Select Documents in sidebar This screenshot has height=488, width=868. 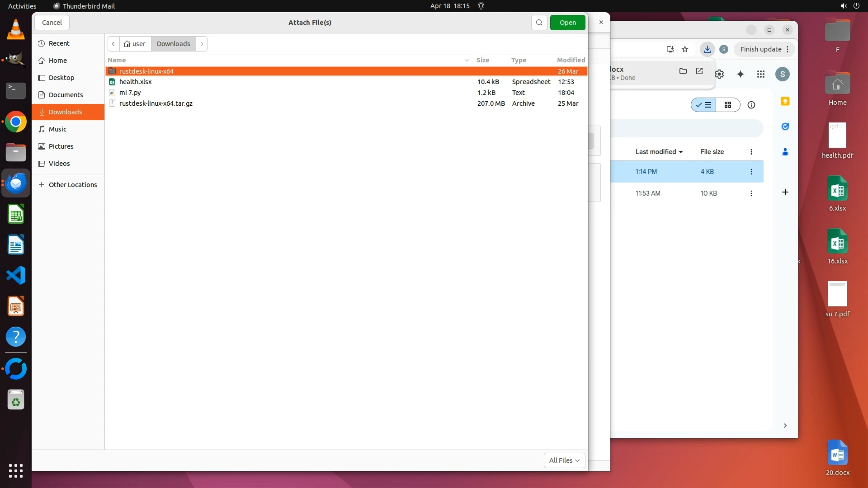tap(66, 95)
